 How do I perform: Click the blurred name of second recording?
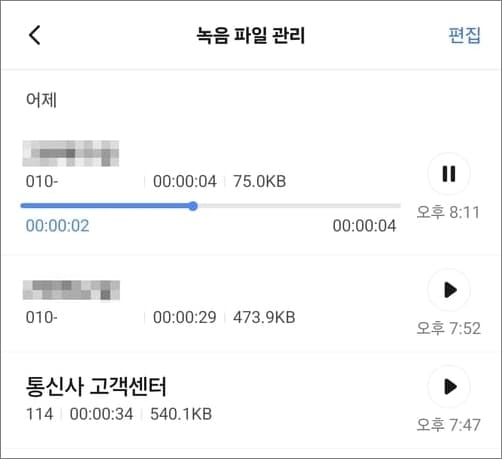71,290
